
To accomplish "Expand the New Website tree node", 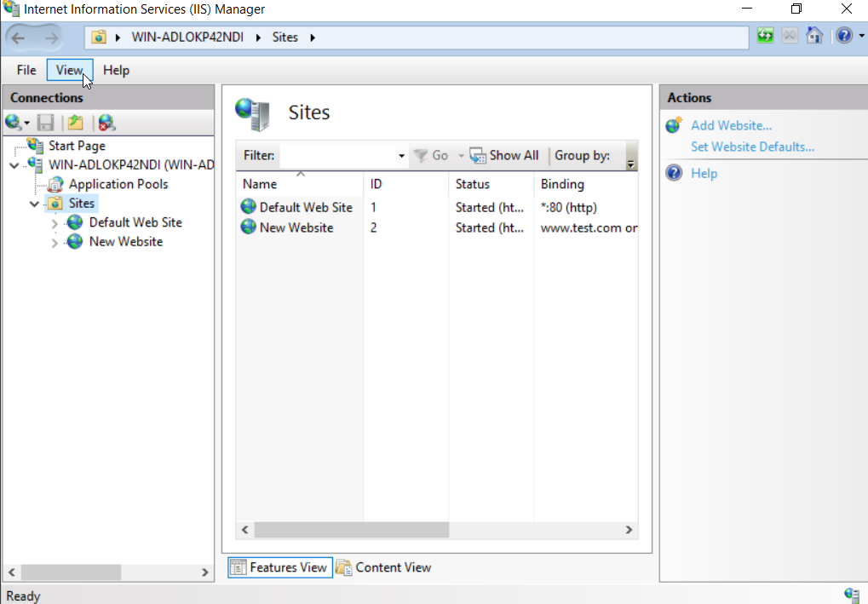I will tap(55, 243).
